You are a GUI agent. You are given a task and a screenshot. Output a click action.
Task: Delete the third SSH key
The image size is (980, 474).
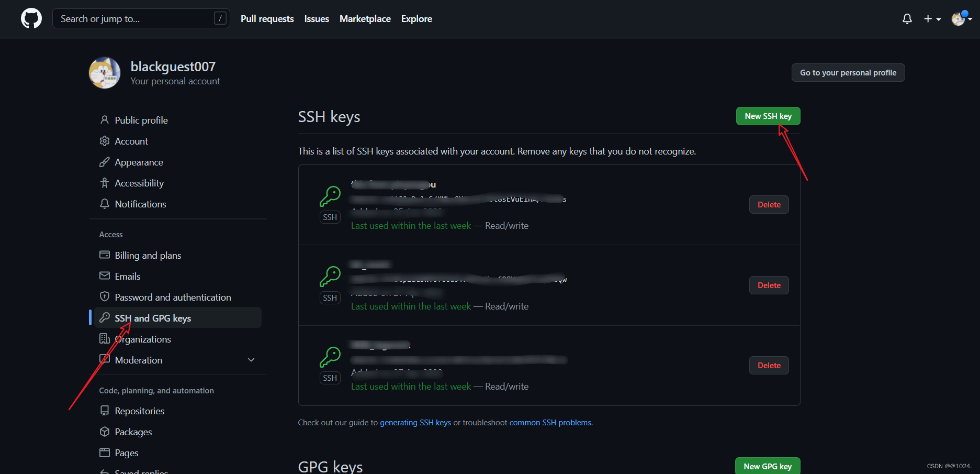(x=769, y=366)
